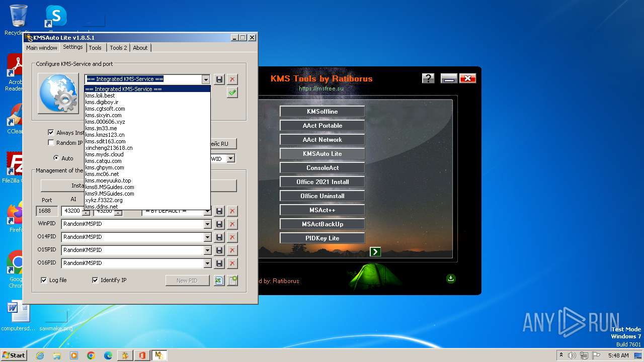Viewport: 644px width, 362px height.
Task: Expand the O14PID dropdown
Action: 207,237
